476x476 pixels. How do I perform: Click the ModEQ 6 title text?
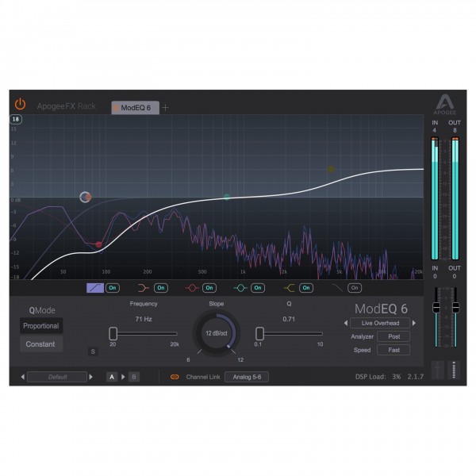click(381, 309)
